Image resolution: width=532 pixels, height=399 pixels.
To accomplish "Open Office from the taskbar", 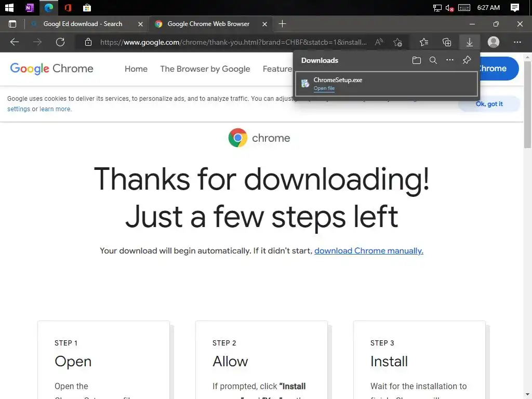I will (x=68, y=7).
